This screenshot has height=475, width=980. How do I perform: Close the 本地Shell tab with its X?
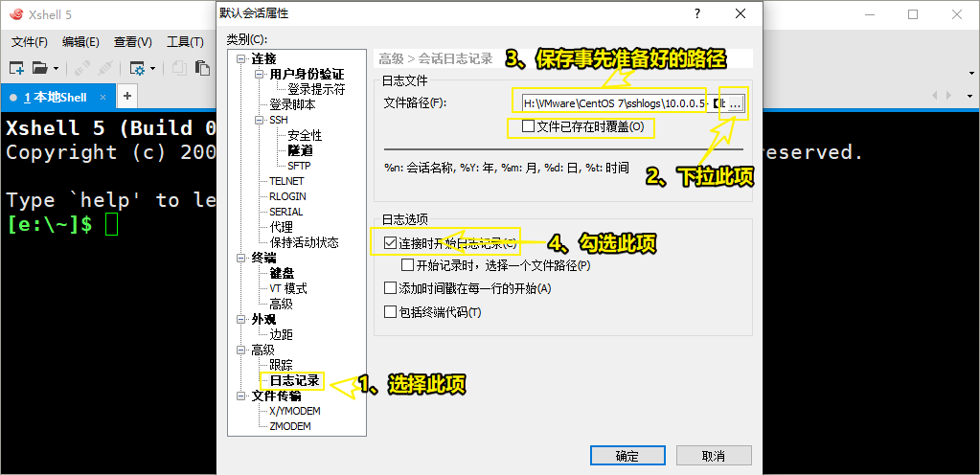[103, 97]
